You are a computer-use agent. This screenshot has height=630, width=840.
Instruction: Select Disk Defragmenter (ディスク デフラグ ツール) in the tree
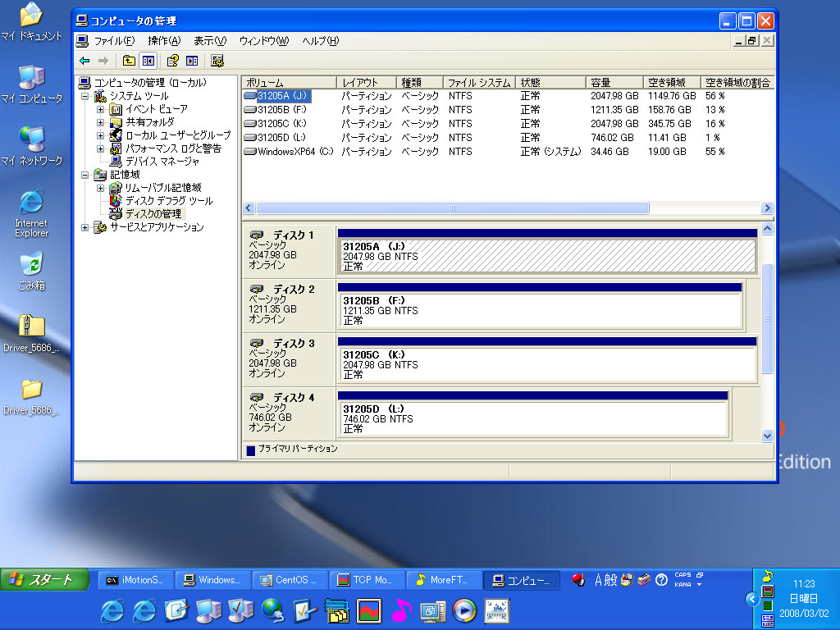[168, 201]
